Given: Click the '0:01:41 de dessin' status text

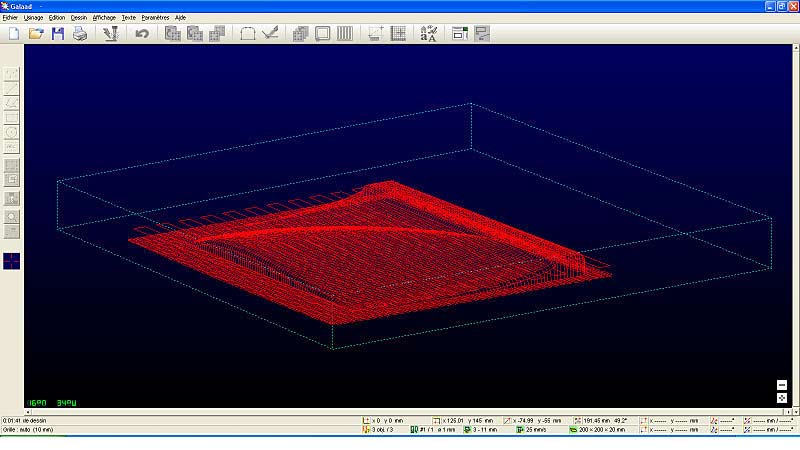Looking at the screenshot, I should point(24,421).
